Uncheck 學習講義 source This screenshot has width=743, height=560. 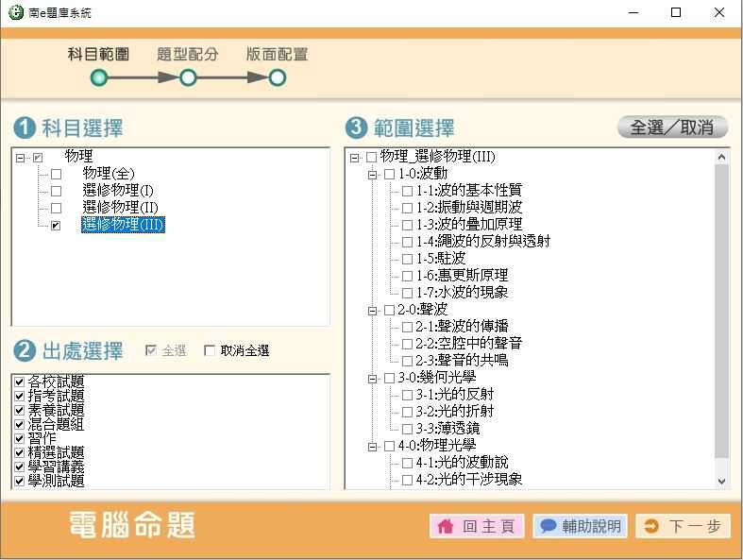click(19, 467)
